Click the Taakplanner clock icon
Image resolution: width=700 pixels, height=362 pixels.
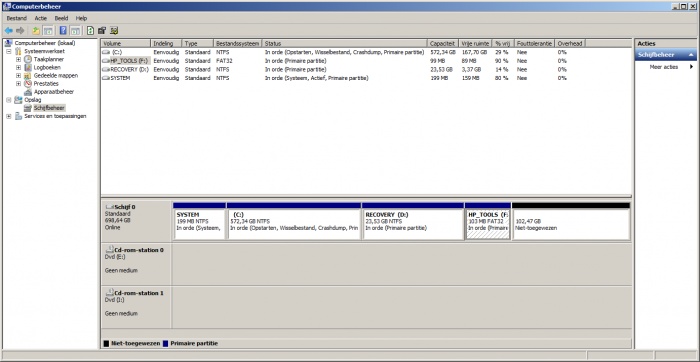coord(28,59)
